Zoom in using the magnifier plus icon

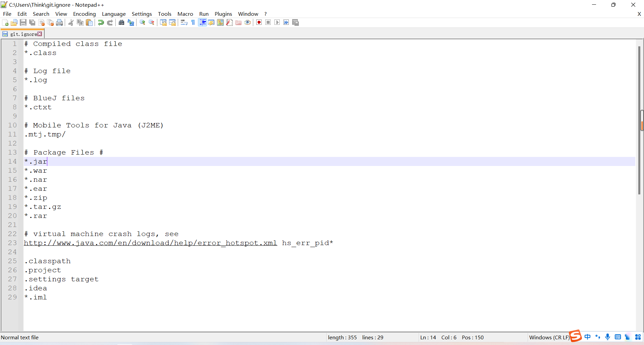pos(143,22)
